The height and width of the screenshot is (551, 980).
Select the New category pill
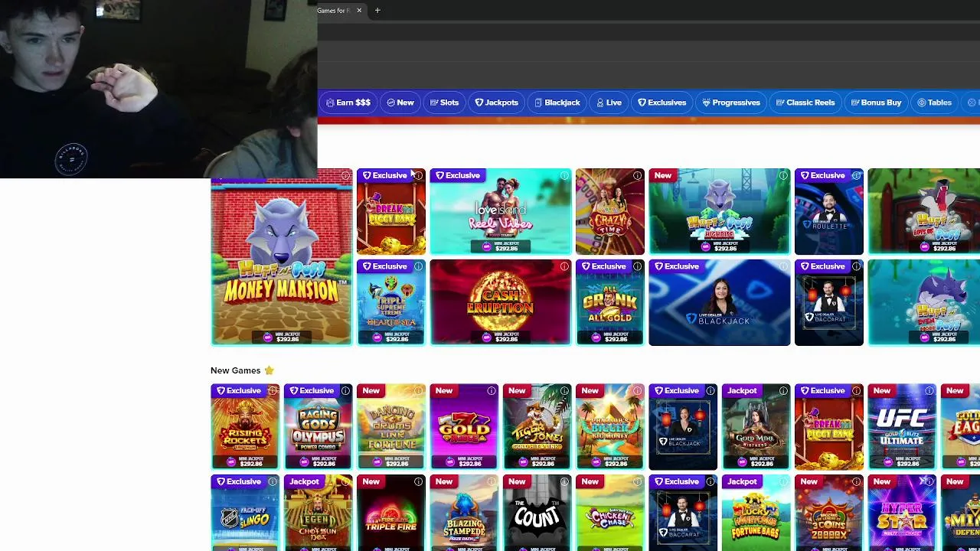400,103
